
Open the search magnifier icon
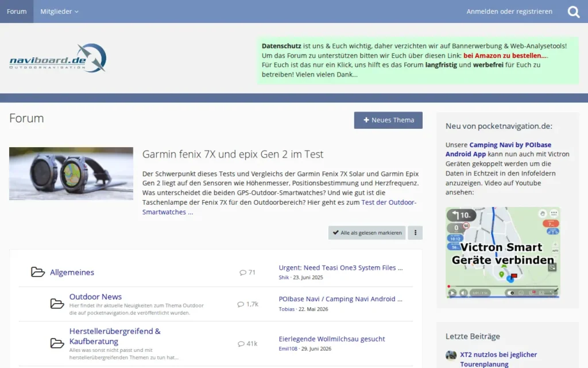[x=574, y=11]
